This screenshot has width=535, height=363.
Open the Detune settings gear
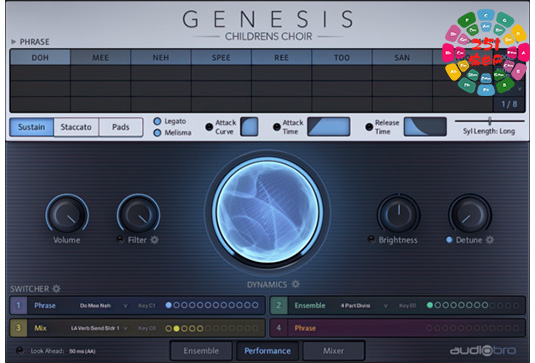tap(490, 240)
